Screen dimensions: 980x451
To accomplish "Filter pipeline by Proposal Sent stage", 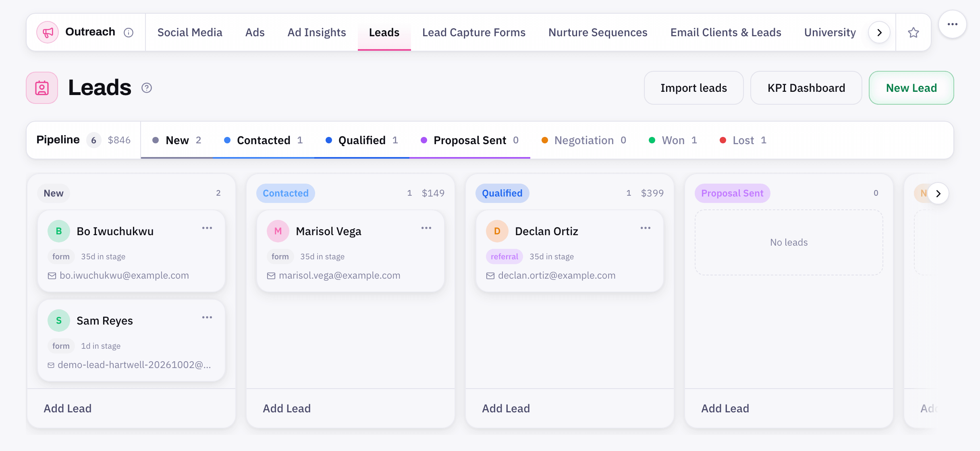I will click(470, 140).
